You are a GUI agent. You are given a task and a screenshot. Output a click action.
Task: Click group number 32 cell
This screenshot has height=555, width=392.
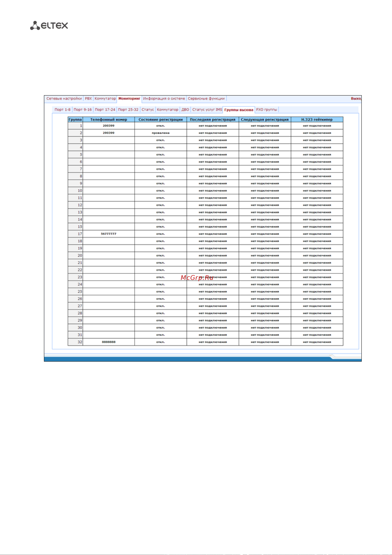[x=75, y=342]
